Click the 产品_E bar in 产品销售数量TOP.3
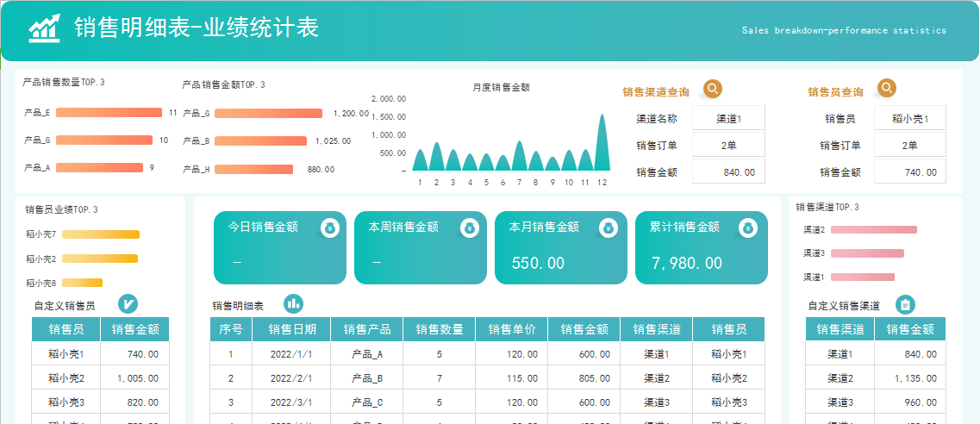Screen dimensions: 980x424 point(109,112)
